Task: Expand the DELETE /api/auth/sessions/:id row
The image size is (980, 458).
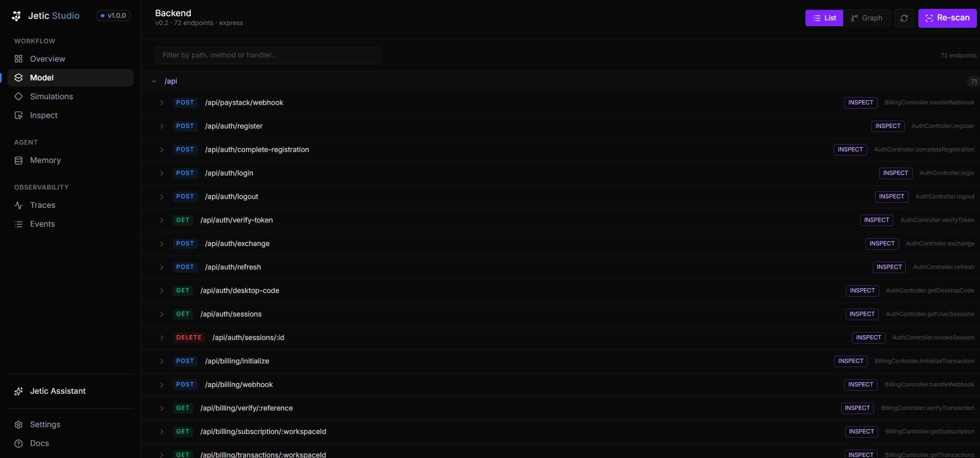Action: tap(162, 338)
